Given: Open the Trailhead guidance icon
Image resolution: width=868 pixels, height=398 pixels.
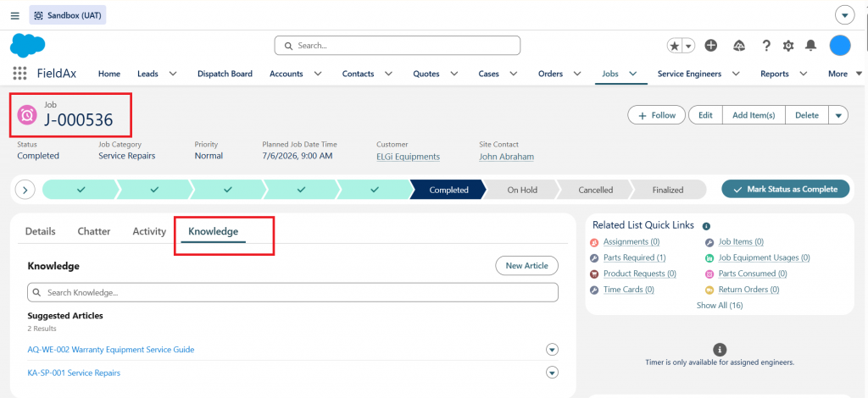Looking at the screenshot, I should pos(738,46).
